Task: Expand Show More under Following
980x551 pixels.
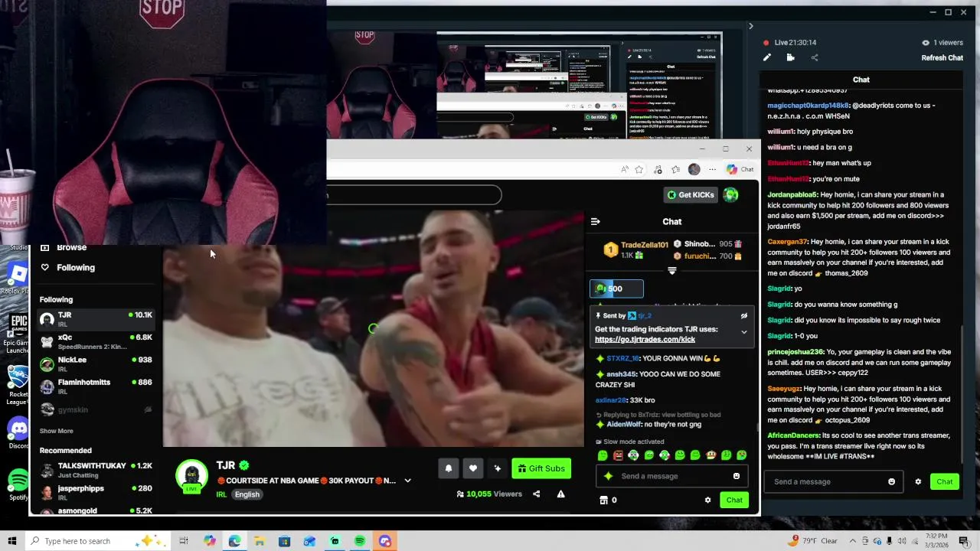Action: [x=57, y=431]
